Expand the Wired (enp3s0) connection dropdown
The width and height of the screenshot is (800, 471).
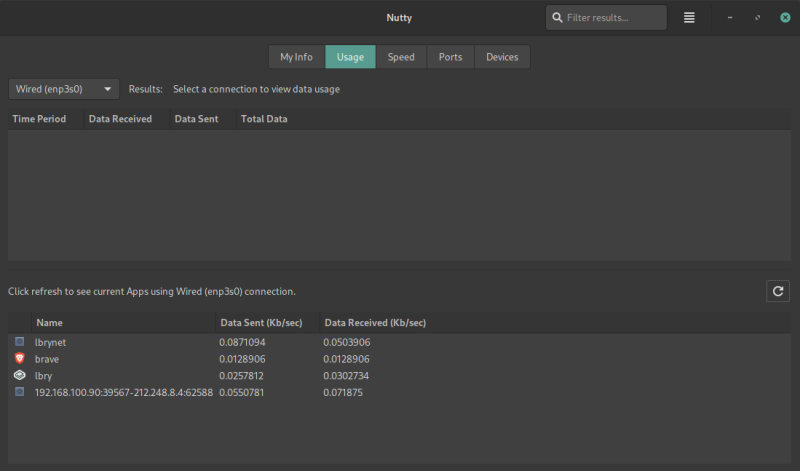(x=64, y=89)
